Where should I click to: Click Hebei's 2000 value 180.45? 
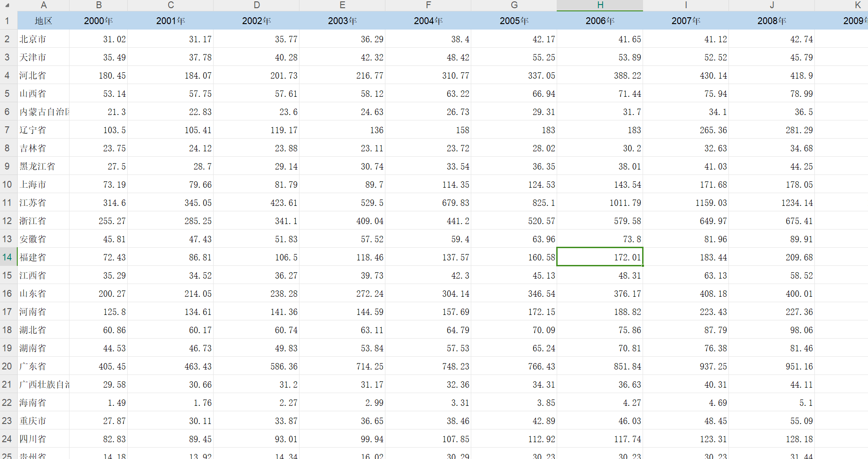coord(99,75)
